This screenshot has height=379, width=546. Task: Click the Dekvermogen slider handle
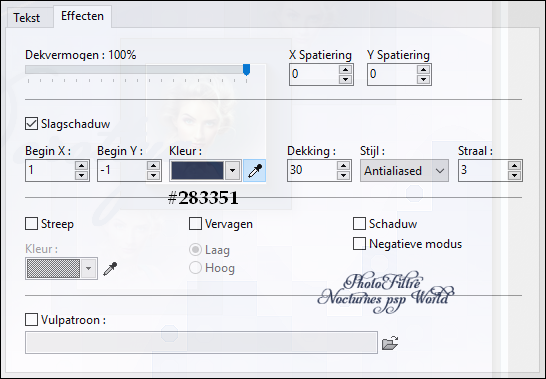pyautogui.click(x=247, y=70)
